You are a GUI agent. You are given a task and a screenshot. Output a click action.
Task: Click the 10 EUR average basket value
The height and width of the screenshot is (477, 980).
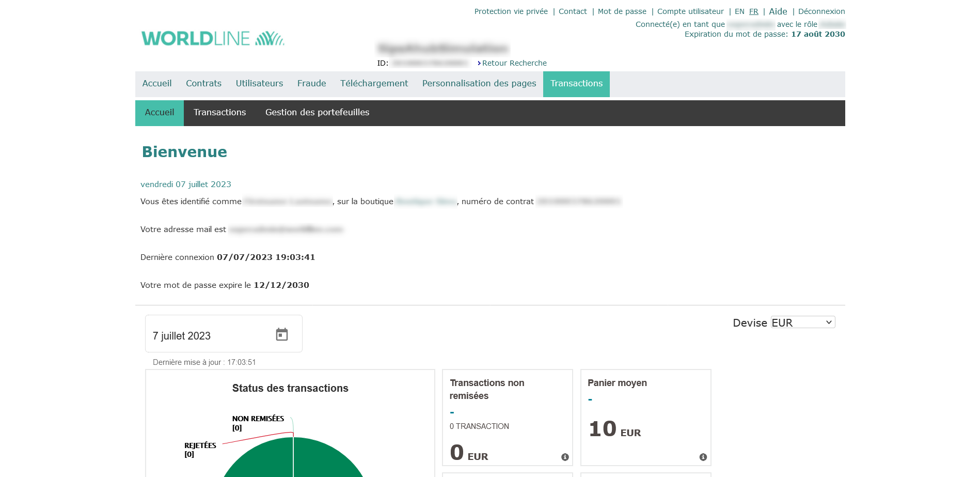pyautogui.click(x=615, y=429)
